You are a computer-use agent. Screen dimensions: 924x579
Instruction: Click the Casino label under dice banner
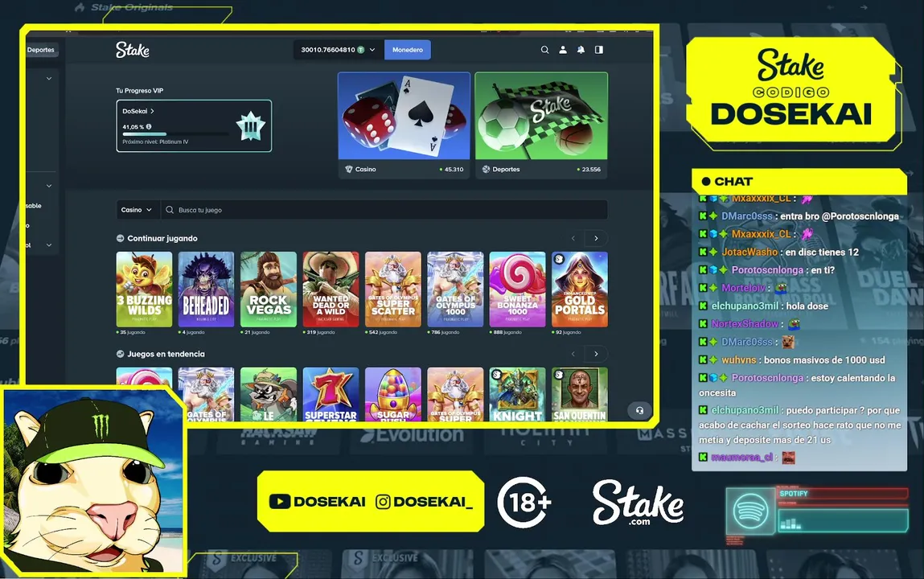365,169
